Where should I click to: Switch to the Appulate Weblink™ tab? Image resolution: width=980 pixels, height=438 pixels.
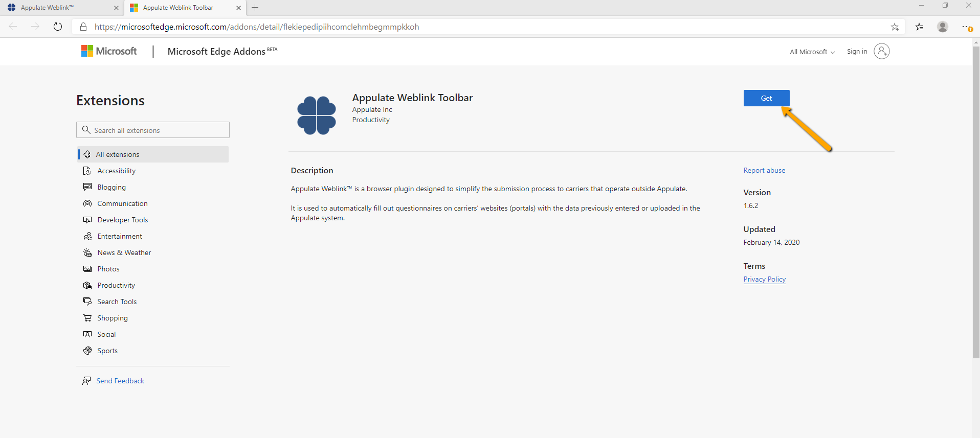(x=61, y=8)
